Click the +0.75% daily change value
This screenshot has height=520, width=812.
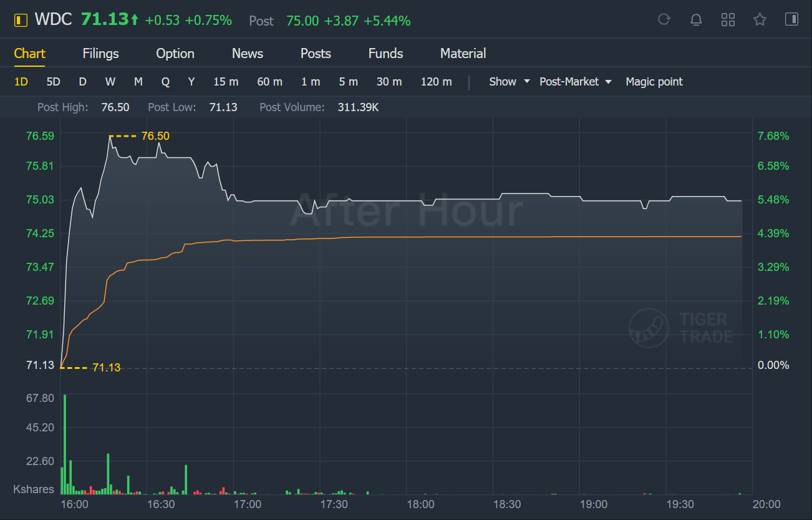208,21
